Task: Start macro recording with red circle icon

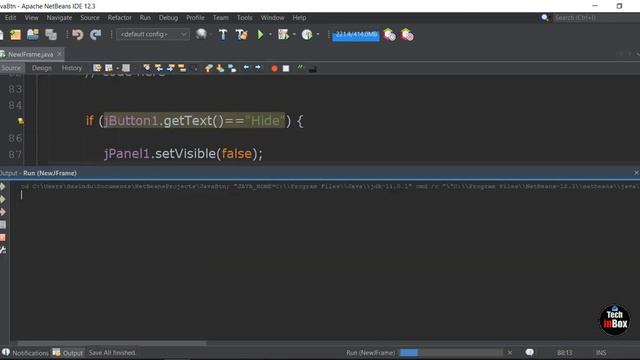Action: click(x=274, y=68)
